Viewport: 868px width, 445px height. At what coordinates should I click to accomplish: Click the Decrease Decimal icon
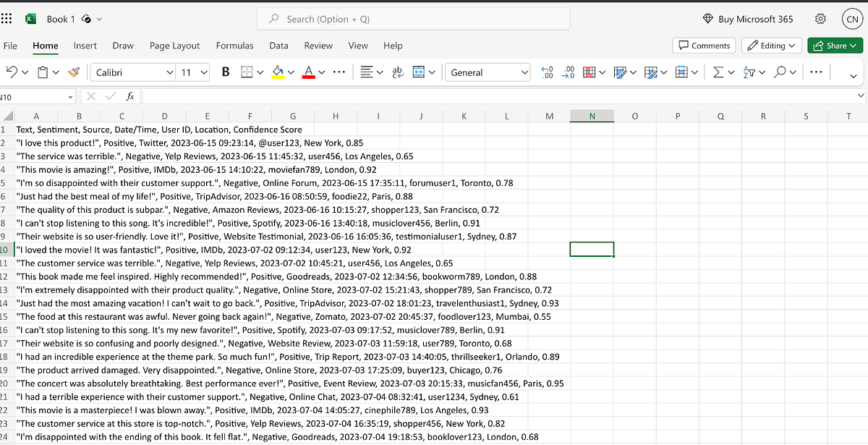(x=569, y=72)
